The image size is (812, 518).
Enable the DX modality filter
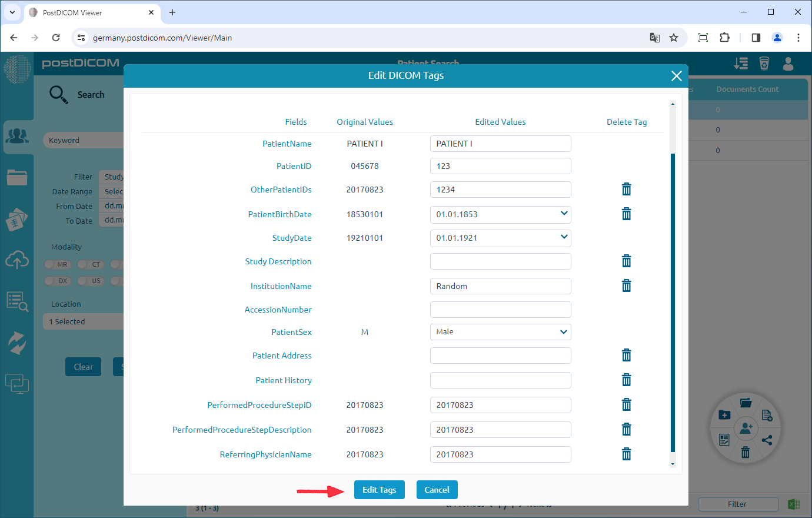pos(56,281)
